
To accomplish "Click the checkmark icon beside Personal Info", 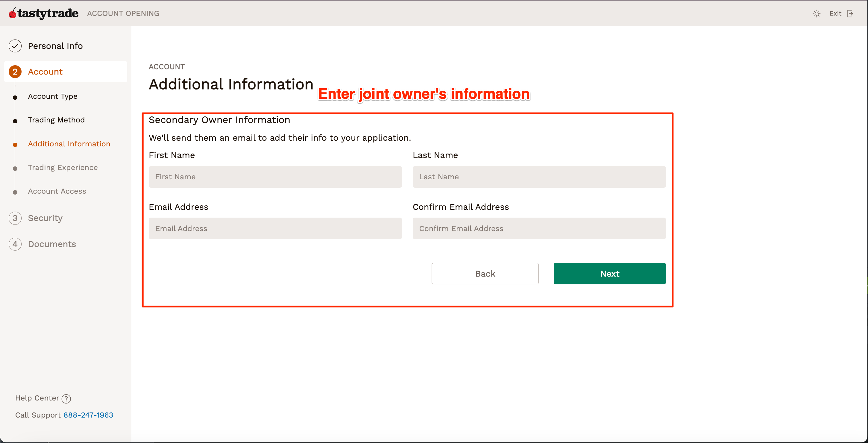I will point(15,46).
